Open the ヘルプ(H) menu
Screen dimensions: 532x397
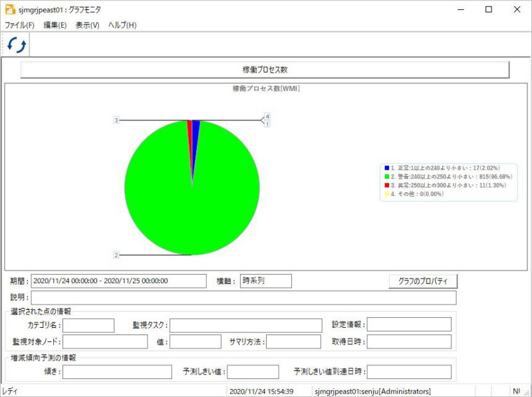[122, 25]
